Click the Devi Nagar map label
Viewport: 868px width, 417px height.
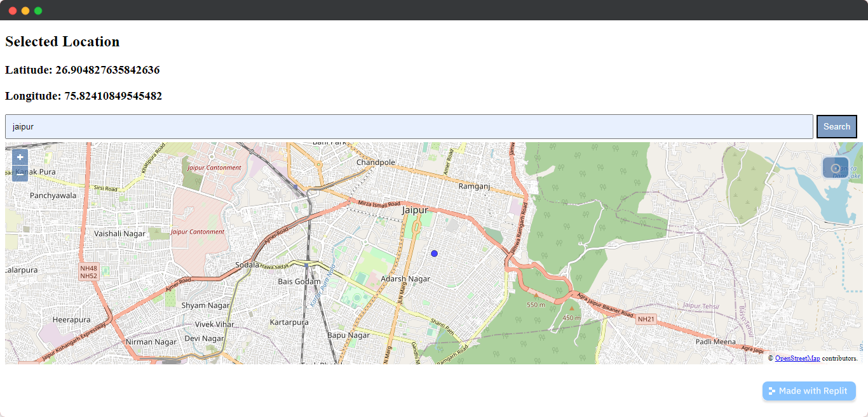tap(204, 339)
